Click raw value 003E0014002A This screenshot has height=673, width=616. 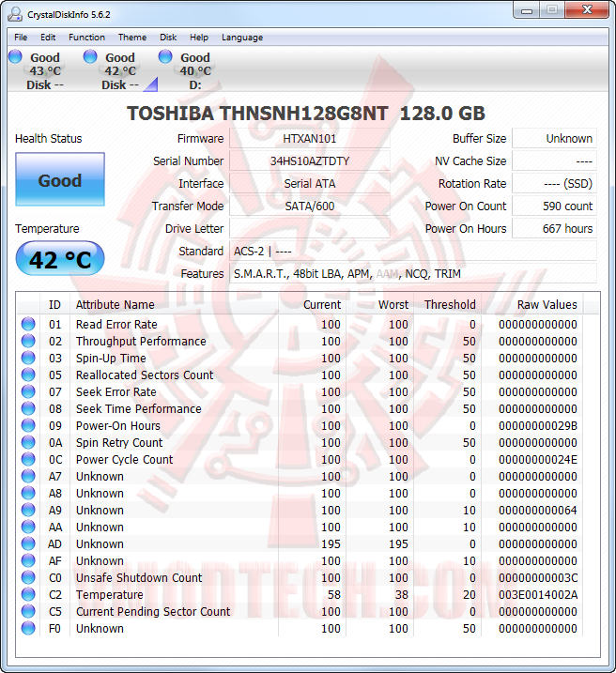pyautogui.click(x=538, y=595)
